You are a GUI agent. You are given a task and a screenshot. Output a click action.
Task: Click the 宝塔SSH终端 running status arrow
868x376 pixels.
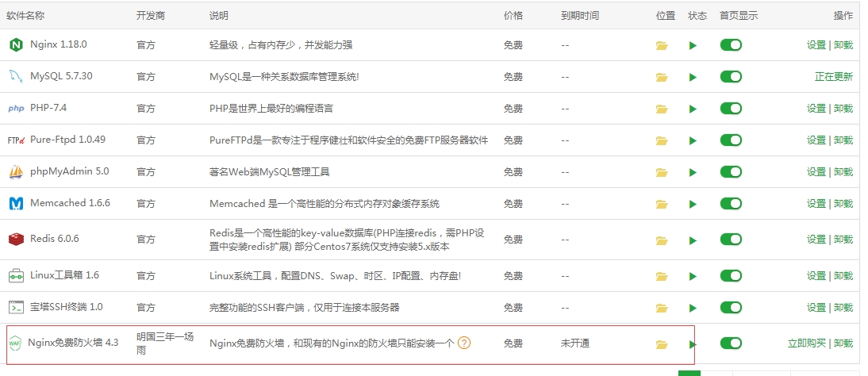pos(693,308)
